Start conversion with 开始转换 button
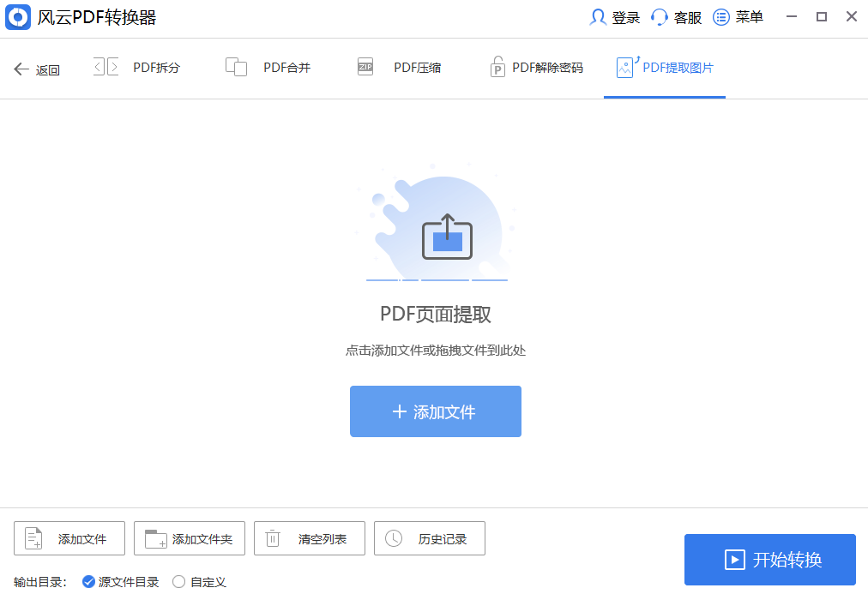The height and width of the screenshot is (606, 868). click(770, 560)
